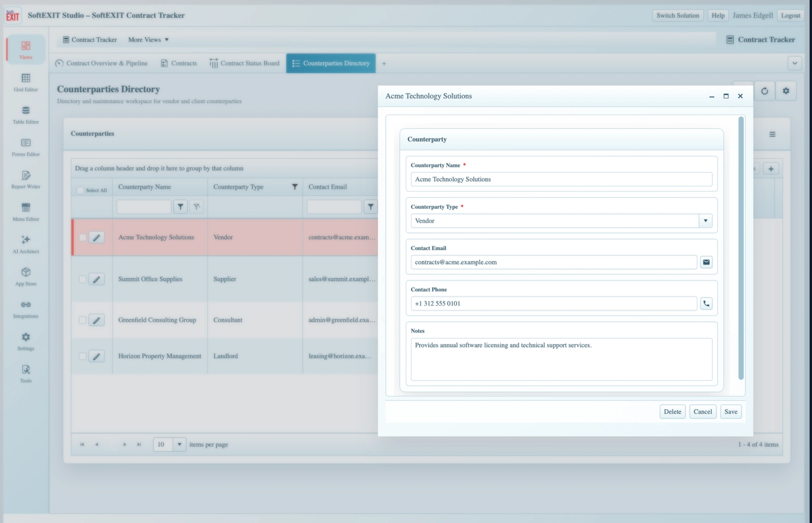Open the items per page dropdown
Image resolution: width=812 pixels, height=523 pixels.
[179, 445]
